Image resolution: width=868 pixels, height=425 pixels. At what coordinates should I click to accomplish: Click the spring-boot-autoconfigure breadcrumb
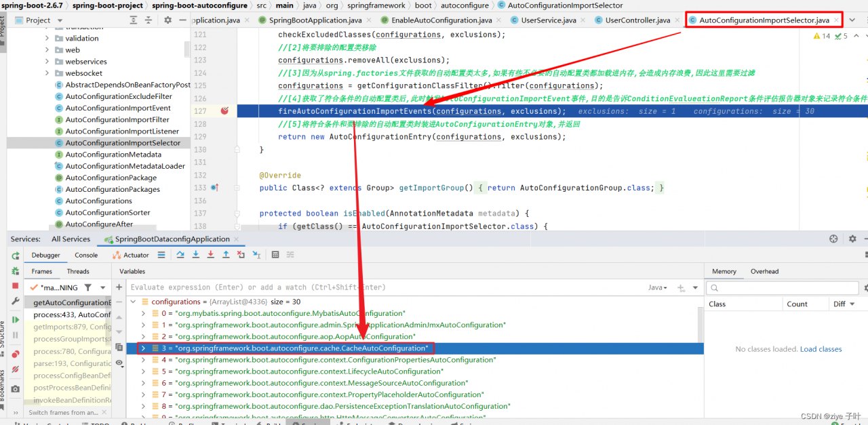[x=199, y=5]
